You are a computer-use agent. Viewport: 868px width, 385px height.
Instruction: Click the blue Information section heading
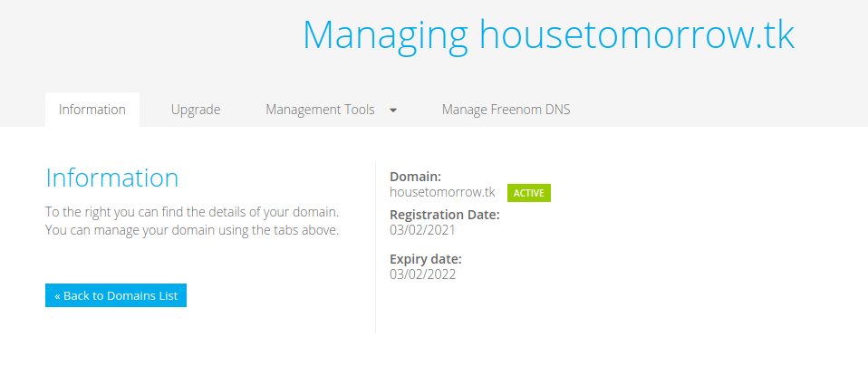(111, 178)
